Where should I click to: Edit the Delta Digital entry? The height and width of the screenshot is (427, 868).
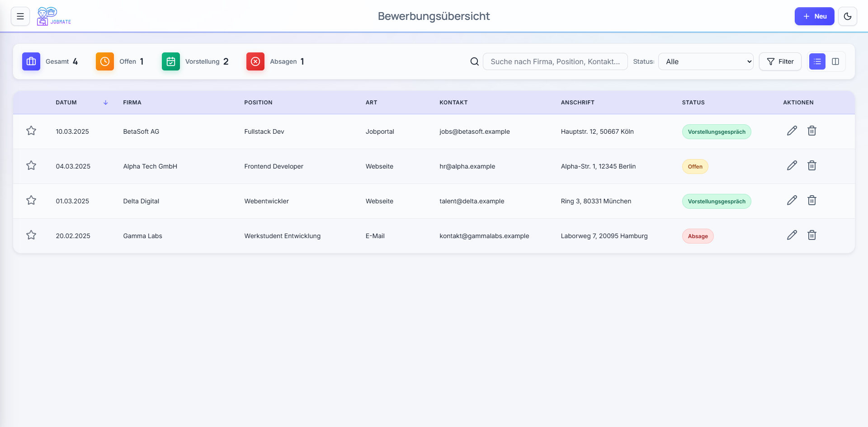pyautogui.click(x=792, y=201)
